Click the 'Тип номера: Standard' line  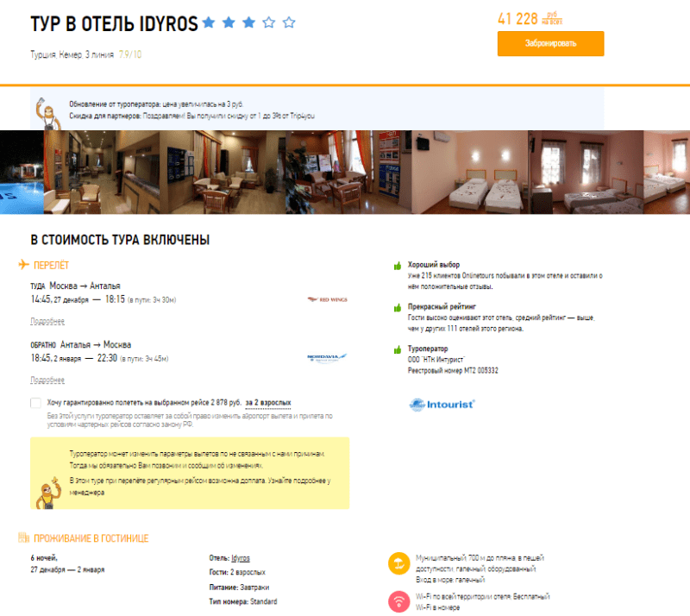[243, 601]
